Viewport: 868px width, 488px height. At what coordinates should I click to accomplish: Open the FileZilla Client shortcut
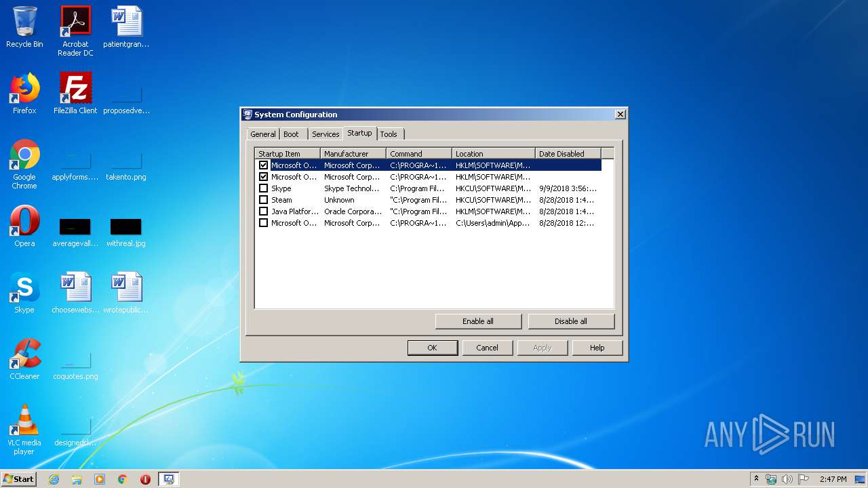[x=75, y=94]
